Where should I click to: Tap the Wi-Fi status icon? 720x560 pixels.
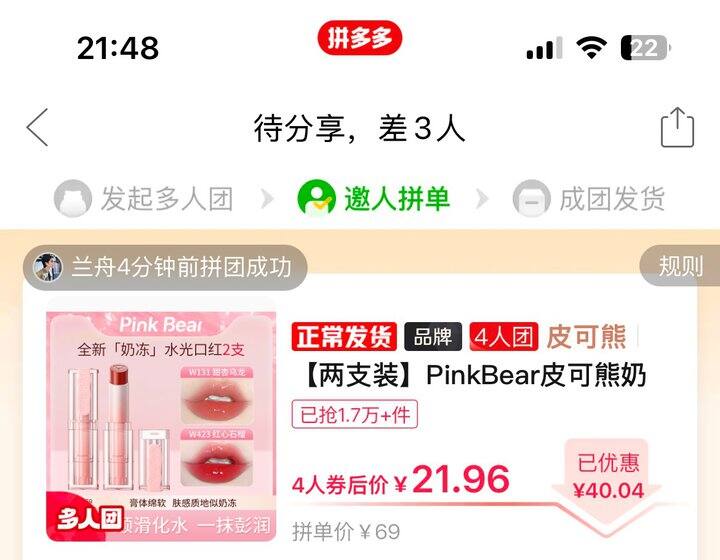[x=591, y=47]
